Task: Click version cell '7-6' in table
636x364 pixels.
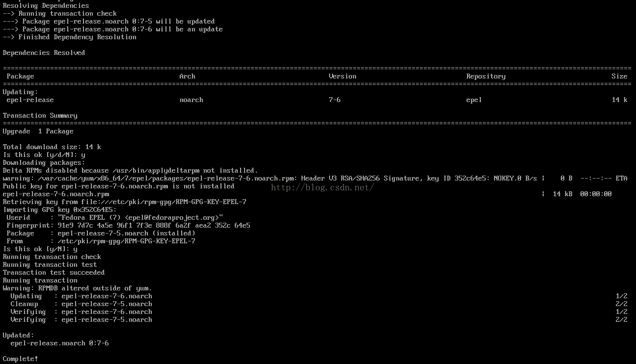Action: (x=335, y=100)
